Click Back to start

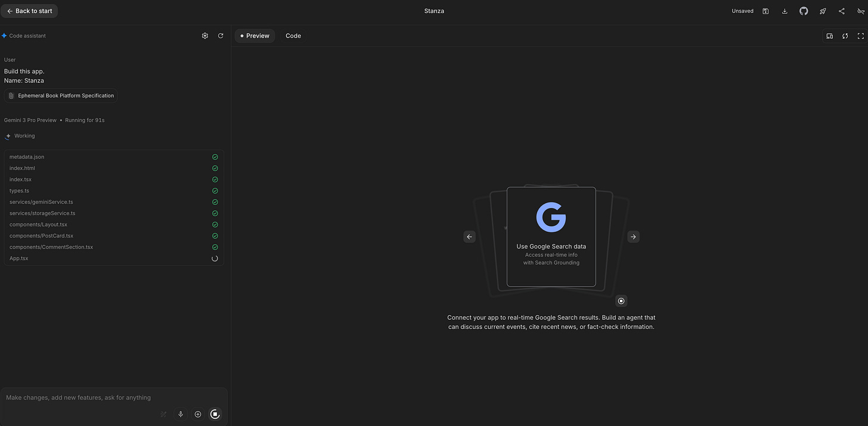29,11
